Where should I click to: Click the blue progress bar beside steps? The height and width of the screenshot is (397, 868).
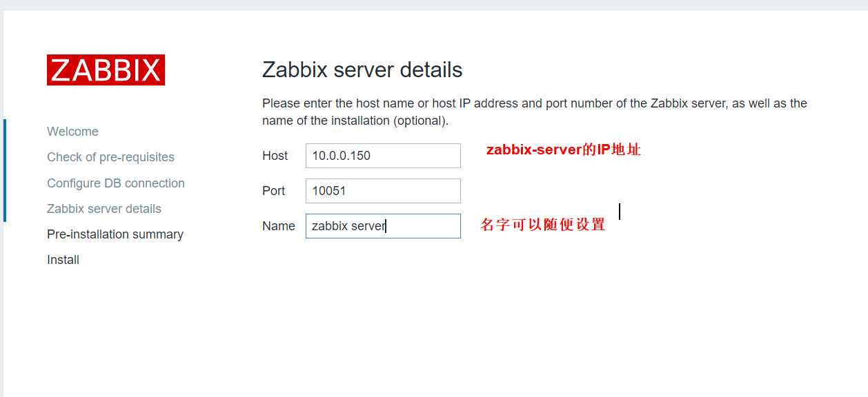(x=4, y=170)
